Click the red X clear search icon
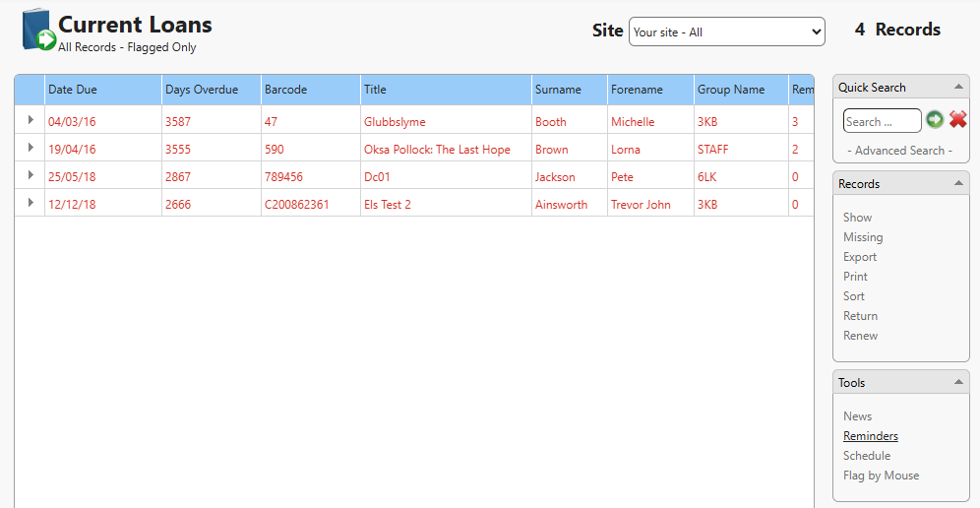Screen dimensions: 980x508 (957, 120)
